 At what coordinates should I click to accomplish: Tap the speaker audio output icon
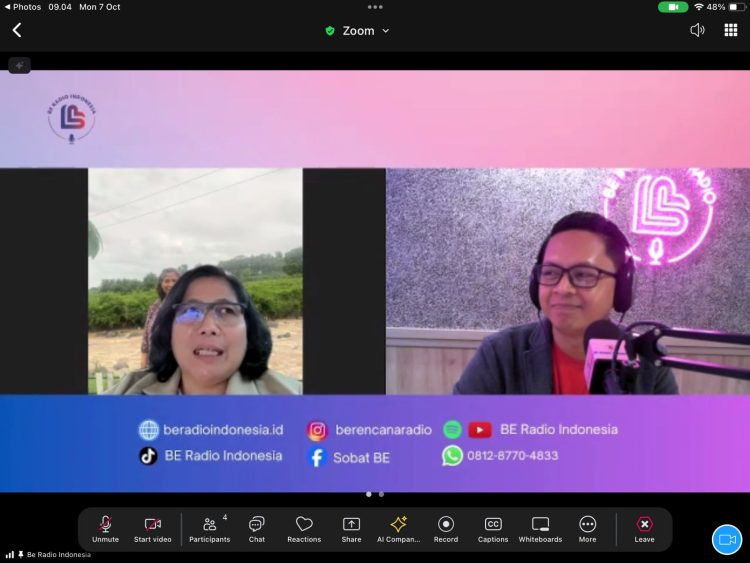pyautogui.click(x=697, y=30)
